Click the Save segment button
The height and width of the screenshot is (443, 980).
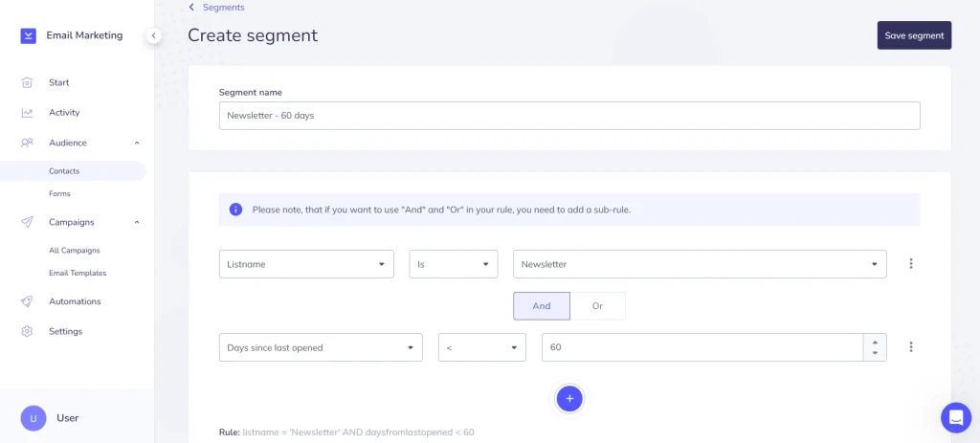[x=914, y=35]
